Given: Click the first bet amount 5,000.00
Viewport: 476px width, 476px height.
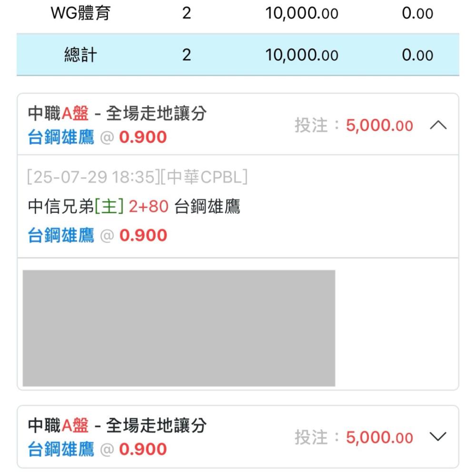Looking at the screenshot, I should pyautogui.click(x=379, y=125).
